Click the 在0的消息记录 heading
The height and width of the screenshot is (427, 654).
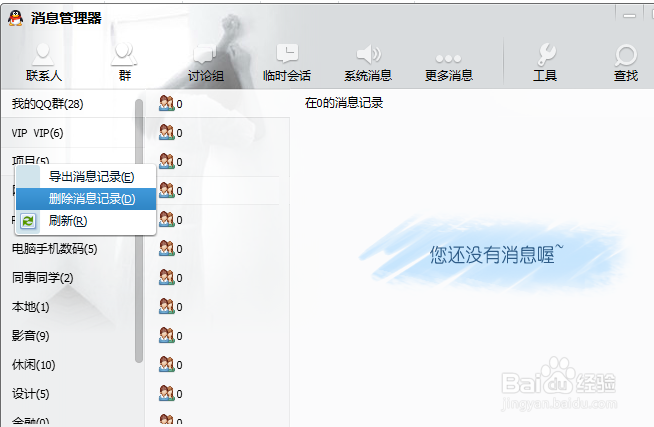tap(344, 103)
